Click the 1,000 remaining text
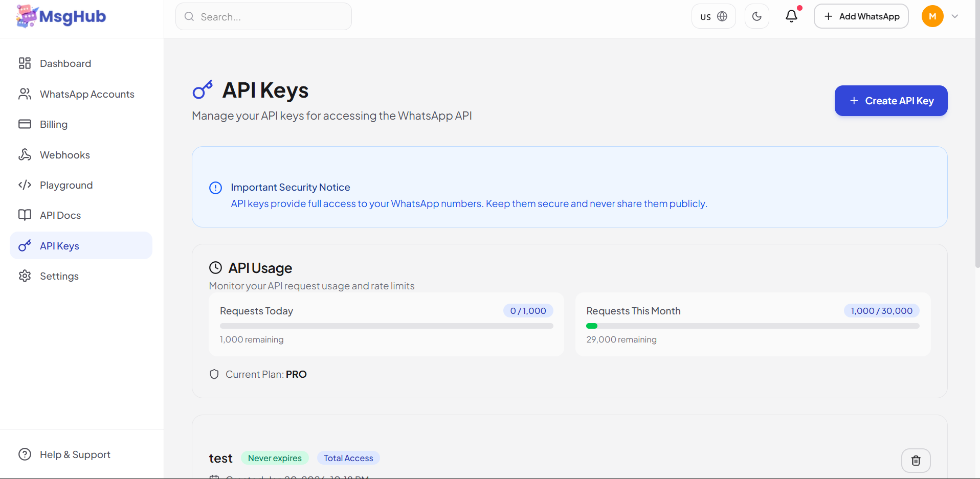The width and height of the screenshot is (980, 479). (252, 339)
